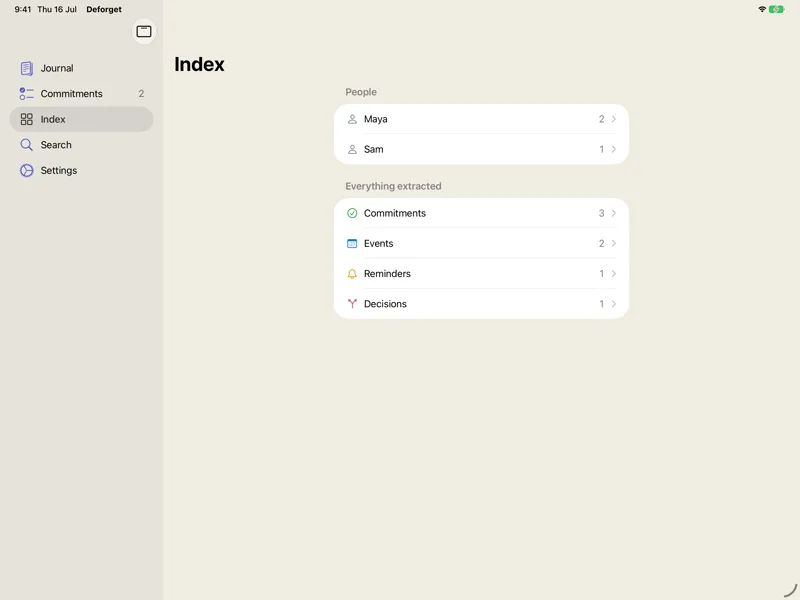The height and width of the screenshot is (600, 800).
Task: Click the person icon beside Sam
Action: point(352,149)
